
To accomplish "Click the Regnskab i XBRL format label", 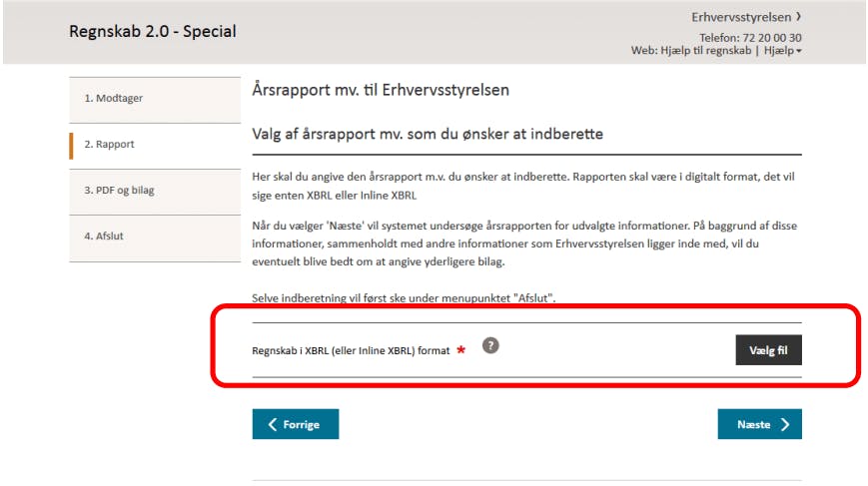I will coord(351,350).
